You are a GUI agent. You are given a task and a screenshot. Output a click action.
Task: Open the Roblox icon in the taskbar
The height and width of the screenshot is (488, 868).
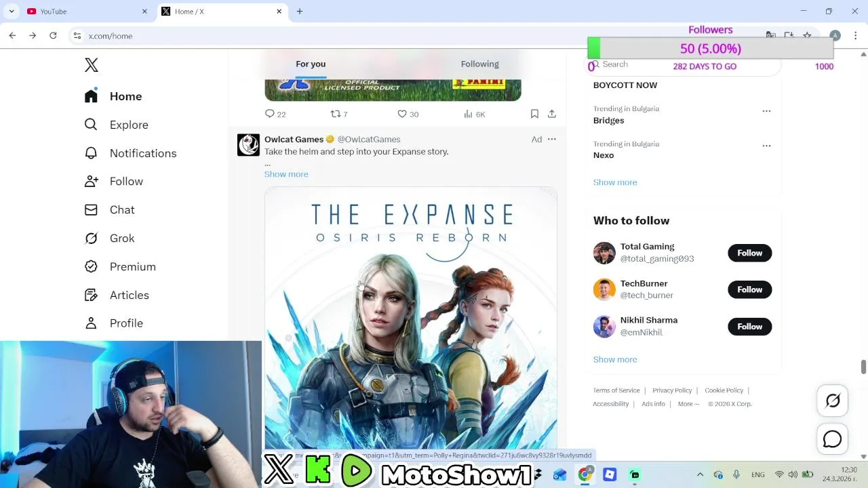(610, 474)
